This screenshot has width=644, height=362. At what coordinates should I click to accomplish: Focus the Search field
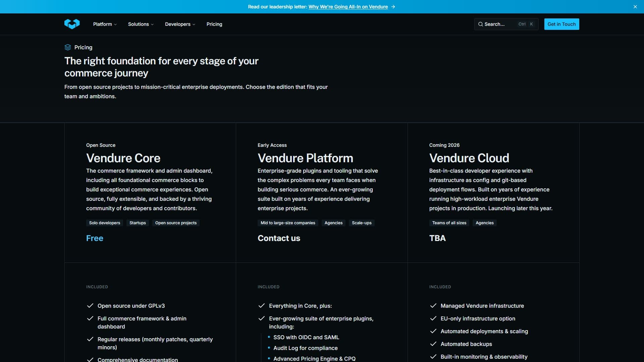point(506,24)
